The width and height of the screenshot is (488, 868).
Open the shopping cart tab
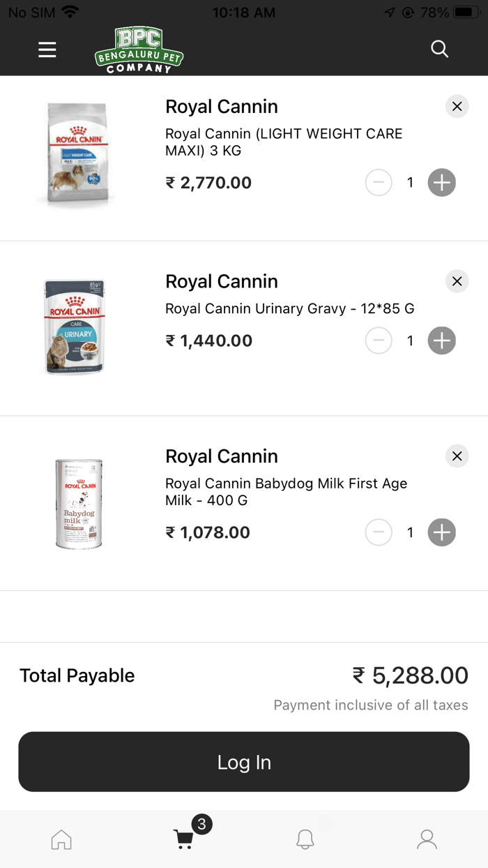click(183, 839)
